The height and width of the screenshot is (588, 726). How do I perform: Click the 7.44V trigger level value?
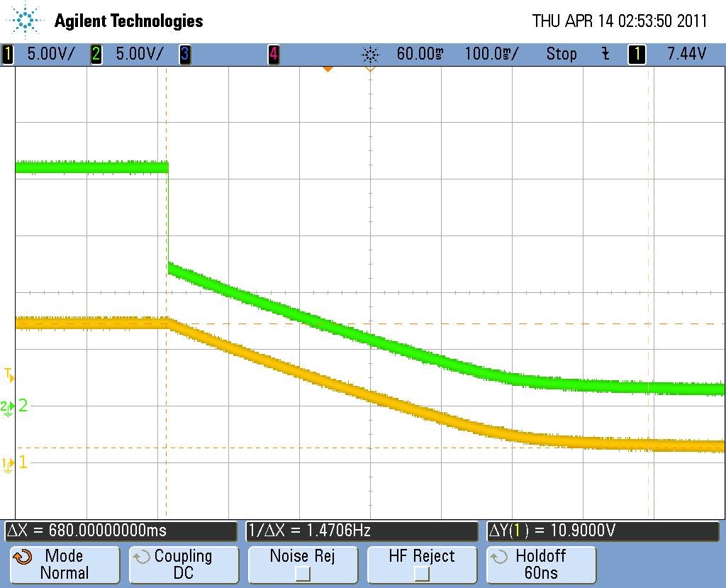point(686,54)
